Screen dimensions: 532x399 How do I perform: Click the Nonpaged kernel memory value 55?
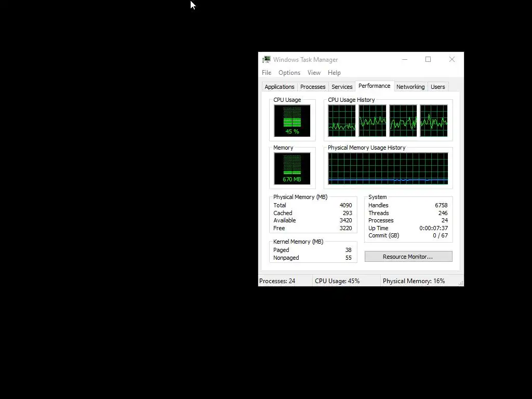click(349, 258)
